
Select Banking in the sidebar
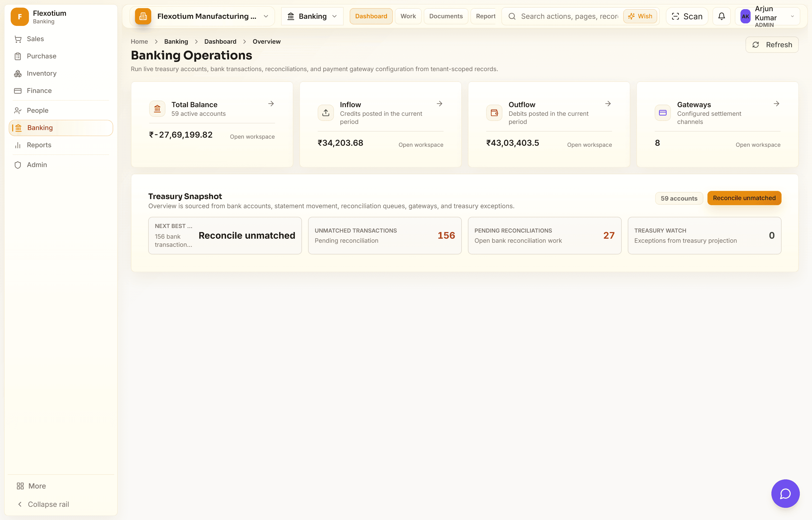pyautogui.click(x=61, y=128)
